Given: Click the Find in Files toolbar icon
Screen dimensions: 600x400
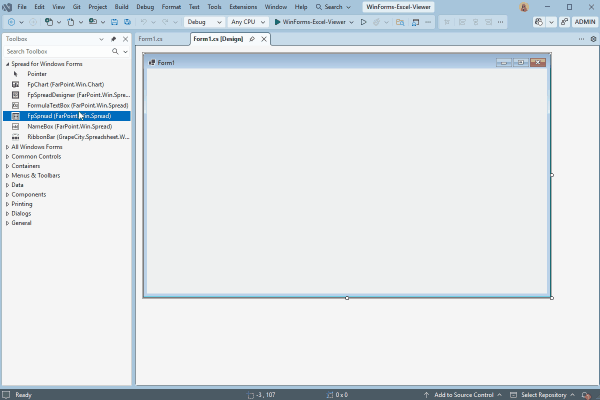Looking at the screenshot, I should click(x=400, y=22).
